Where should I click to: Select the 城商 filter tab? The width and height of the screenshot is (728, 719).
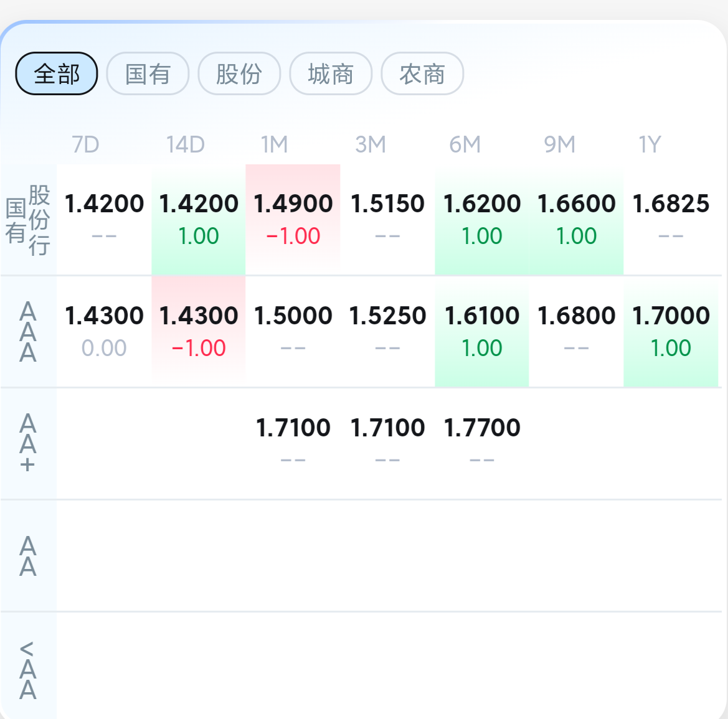pos(331,74)
